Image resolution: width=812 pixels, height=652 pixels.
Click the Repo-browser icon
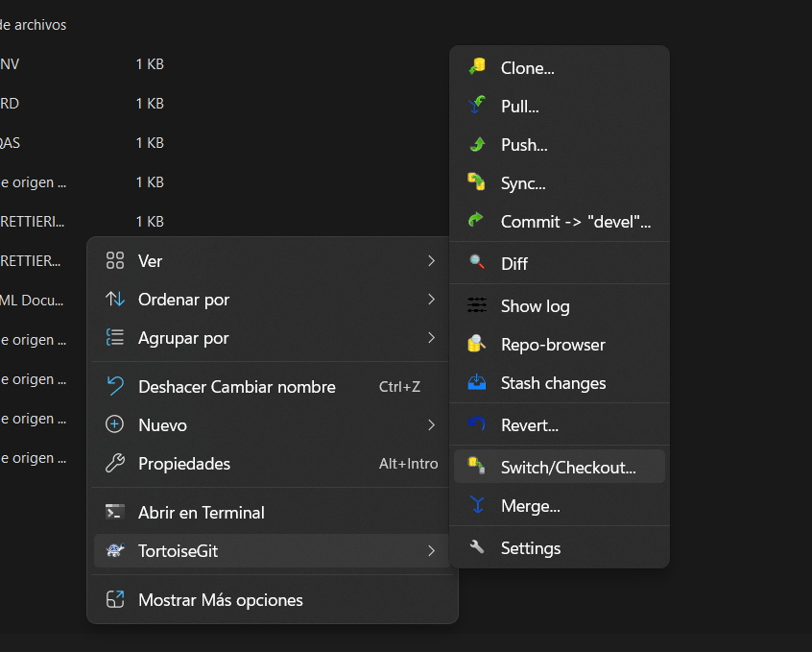pos(477,344)
